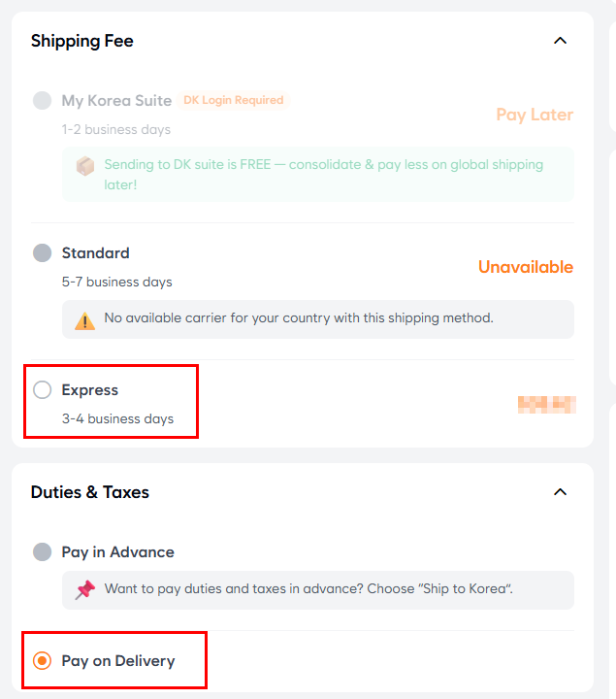The image size is (616, 699).
Task: Collapse the Shipping Fee section chevron
Action: pyautogui.click(x=560, y=41)
